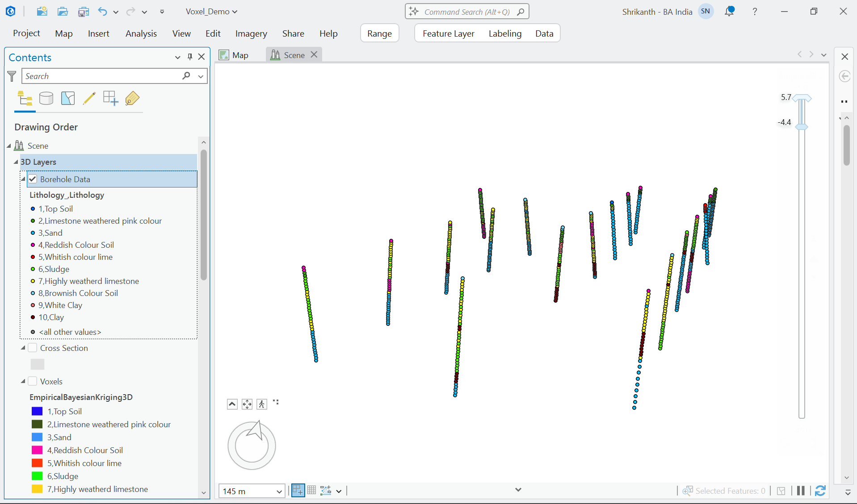Click the navigator show-heading arrow button
Image resolution: width=857 pixels, height=504 pixels.
point(232,404)
